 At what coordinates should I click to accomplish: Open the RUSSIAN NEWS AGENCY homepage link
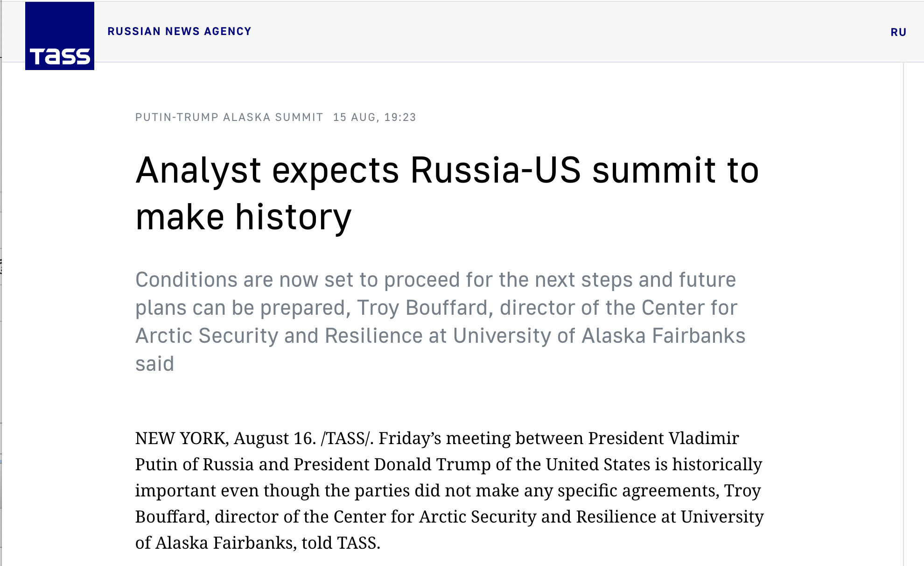click(x=179, y=31)
